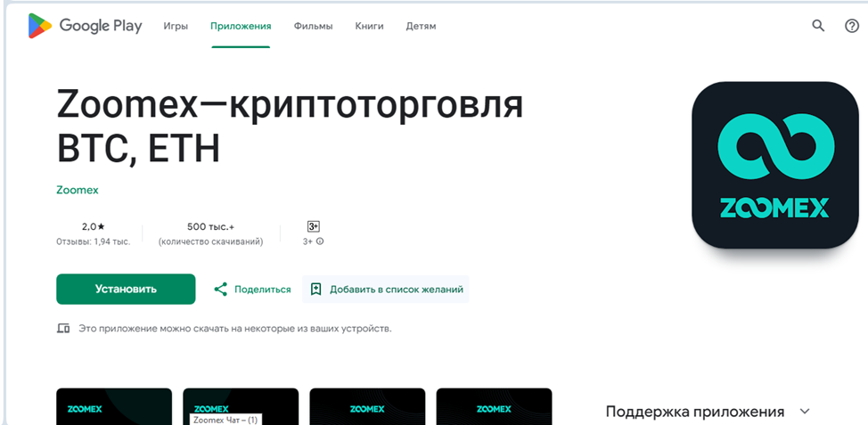Open the second screenshot with Zoomex Чат tooltip

(241, 407)
